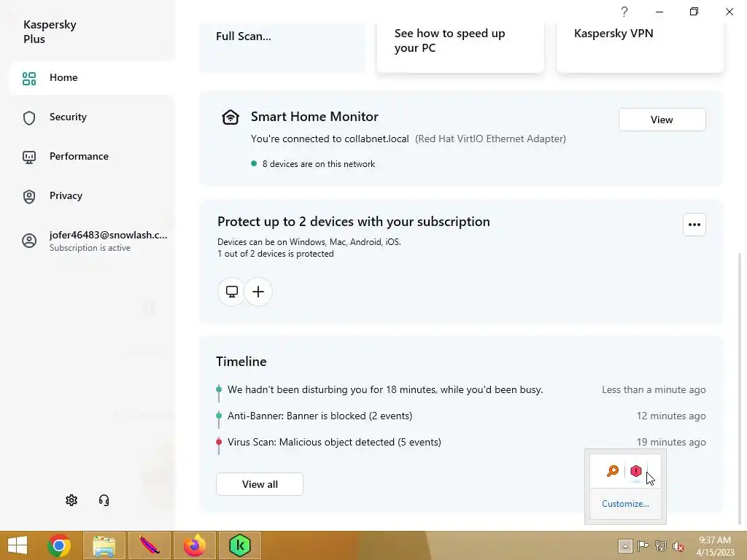
Task: Click the 'Protect up to 2 devices' heading
Action: click(354, 222)
